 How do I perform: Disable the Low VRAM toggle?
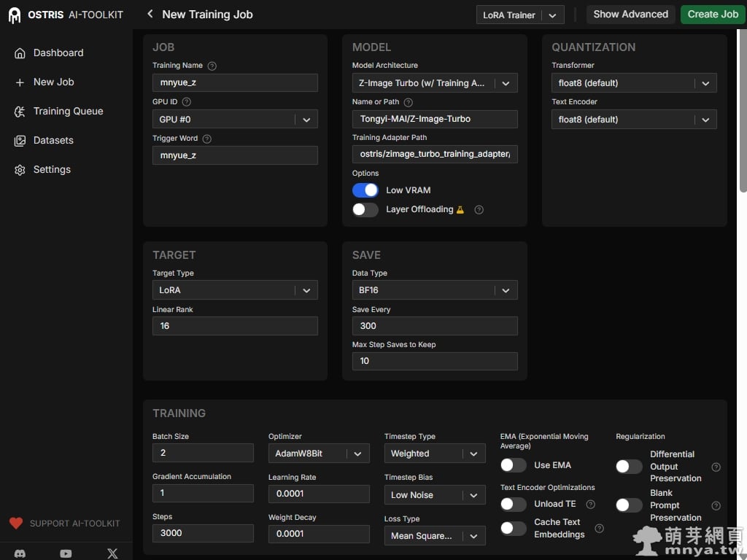point(365,190)
